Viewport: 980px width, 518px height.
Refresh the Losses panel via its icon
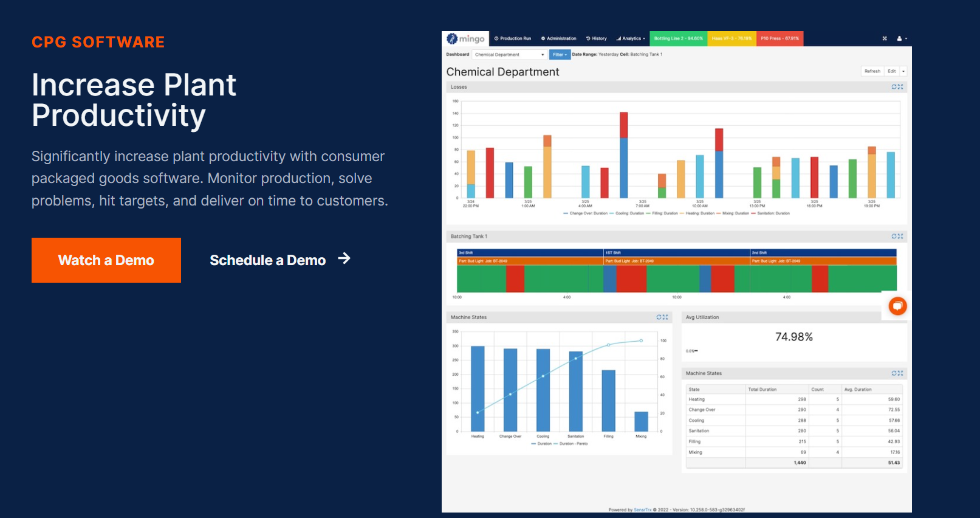pos(894,87)
